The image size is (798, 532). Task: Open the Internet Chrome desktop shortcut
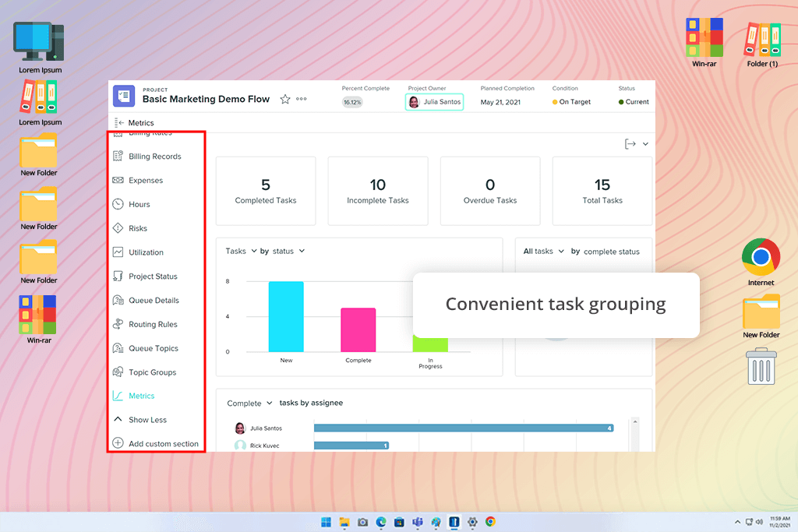(x=761, y=262)
